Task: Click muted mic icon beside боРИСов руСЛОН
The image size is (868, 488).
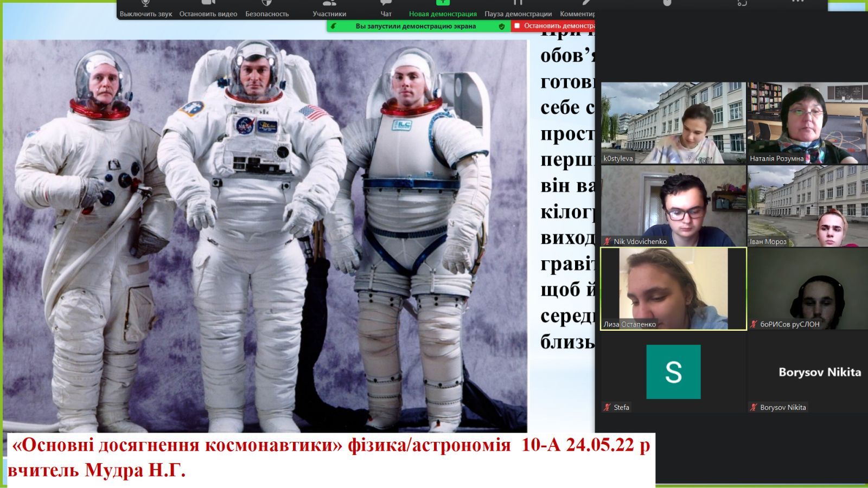Action: click(x=754, y=324)
